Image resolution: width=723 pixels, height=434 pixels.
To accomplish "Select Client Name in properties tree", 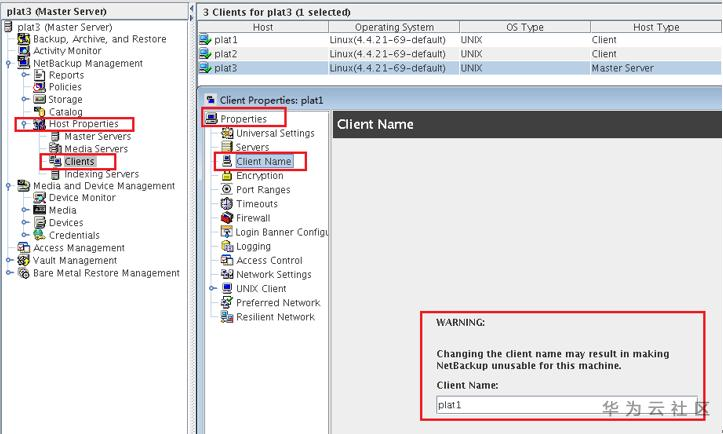I will 264,161.
